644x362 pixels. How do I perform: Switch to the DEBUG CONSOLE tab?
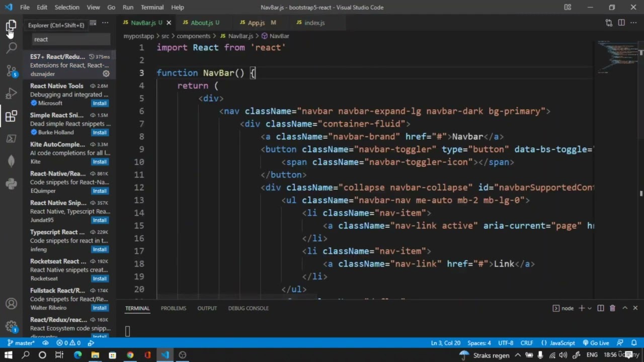(249, 308)
